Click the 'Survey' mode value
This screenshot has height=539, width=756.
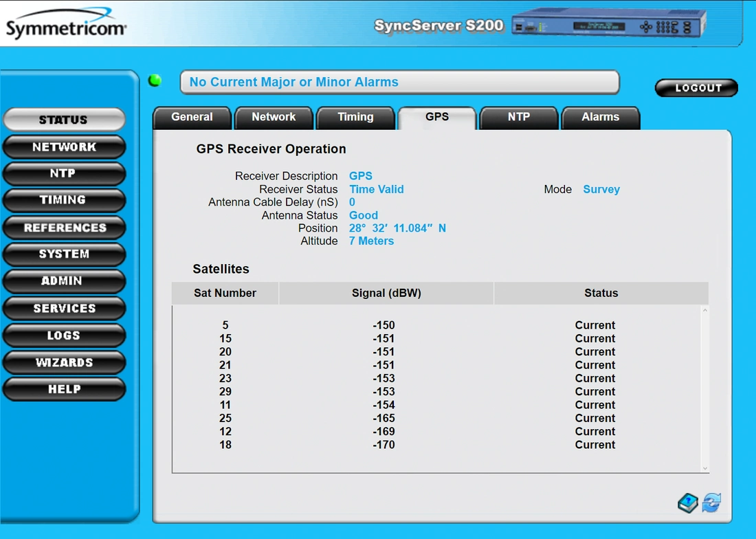pos(601,190)
